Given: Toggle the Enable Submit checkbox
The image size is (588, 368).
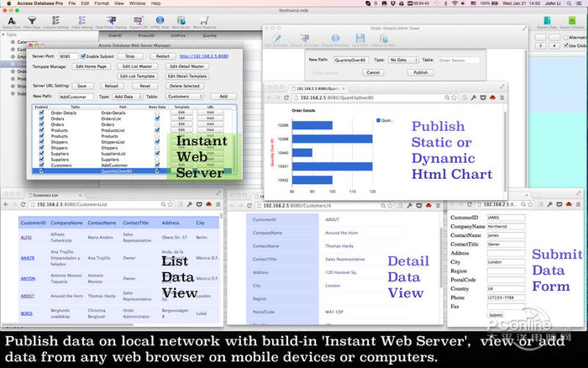Looking at the screenshot, I should click(83, 56).
